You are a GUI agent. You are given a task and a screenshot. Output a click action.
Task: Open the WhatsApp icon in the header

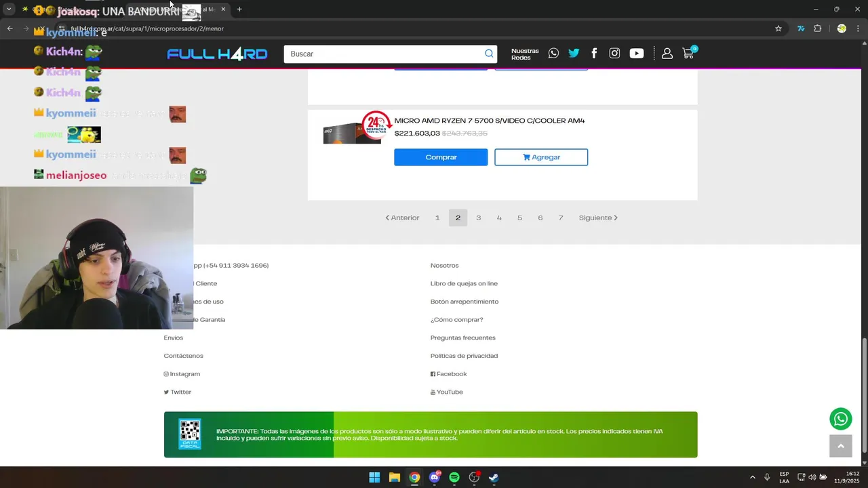(x=553, y=54)
